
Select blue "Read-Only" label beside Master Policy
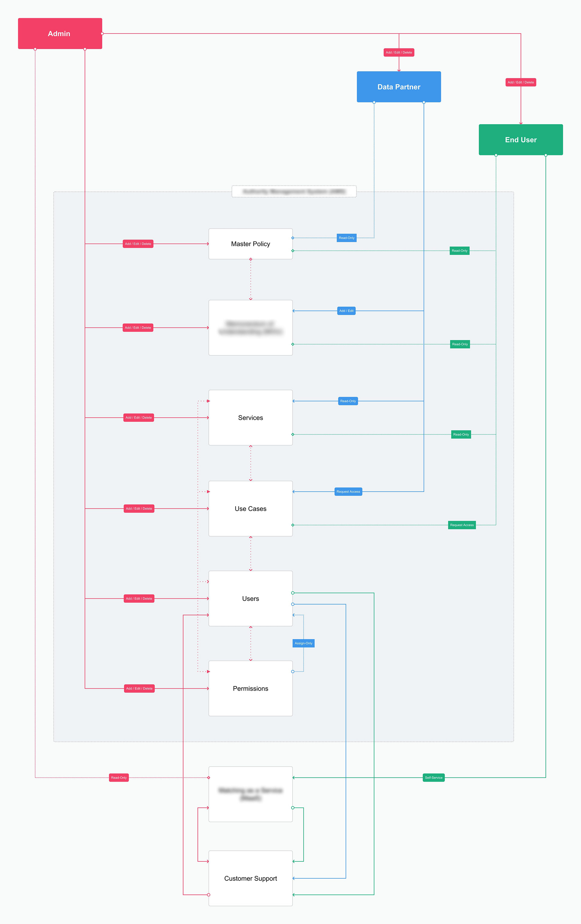coord(347,238)
